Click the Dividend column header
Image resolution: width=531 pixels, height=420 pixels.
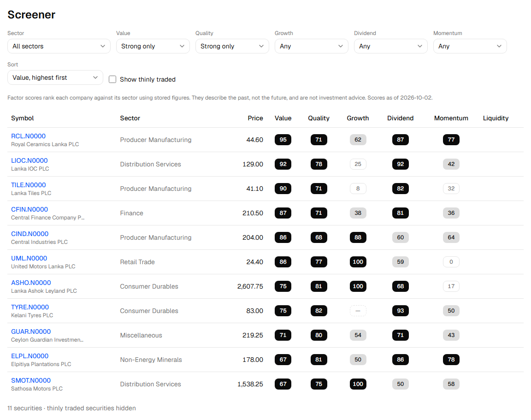[400, 118]
